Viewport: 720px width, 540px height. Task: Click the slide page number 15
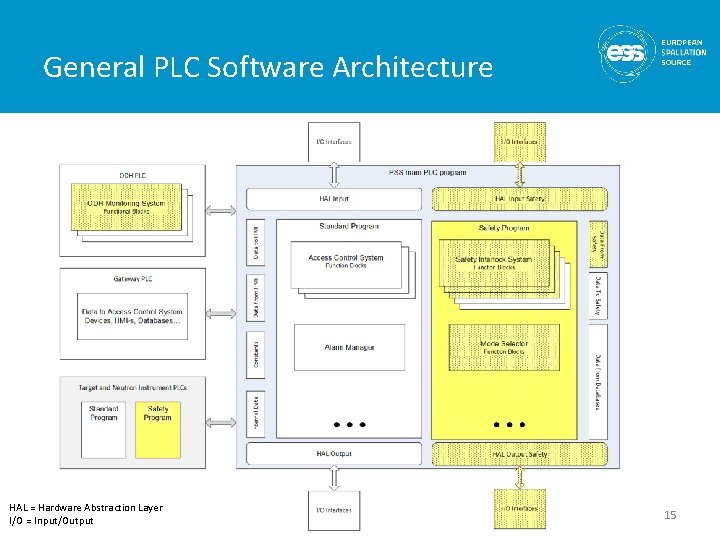[x=670, y=515]
